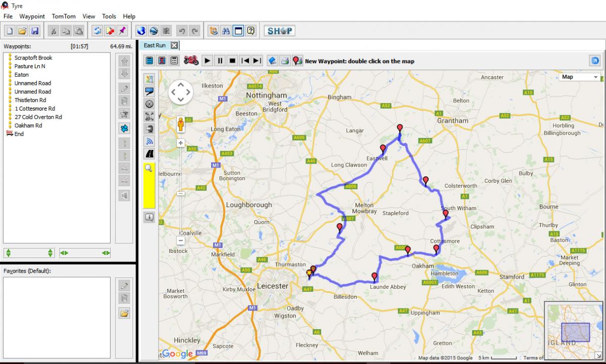606x364 pixels.
Task: Open the Map type dropdown
Action: pos(580,77)
